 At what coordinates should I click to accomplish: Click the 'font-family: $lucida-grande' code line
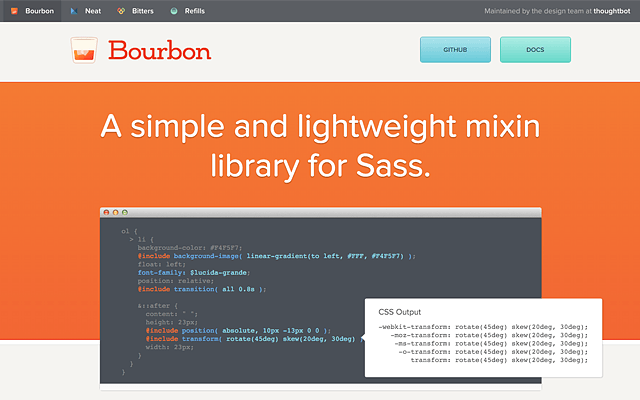click(194, 273)
